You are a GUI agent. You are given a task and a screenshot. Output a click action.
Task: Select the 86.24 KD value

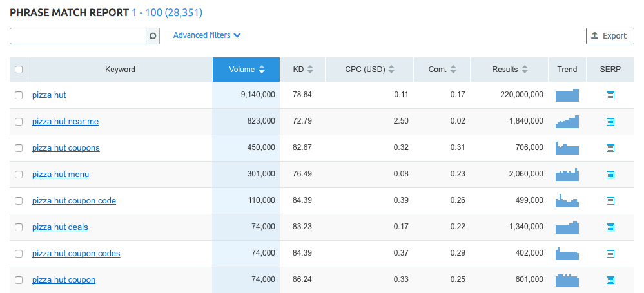point(302,279)
